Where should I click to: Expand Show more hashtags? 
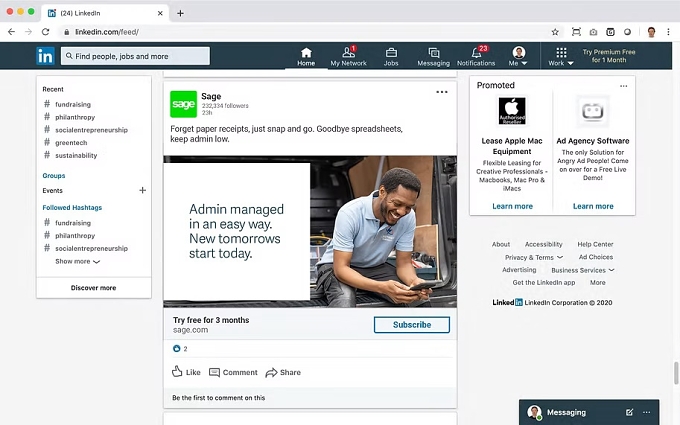coord(78,262)
